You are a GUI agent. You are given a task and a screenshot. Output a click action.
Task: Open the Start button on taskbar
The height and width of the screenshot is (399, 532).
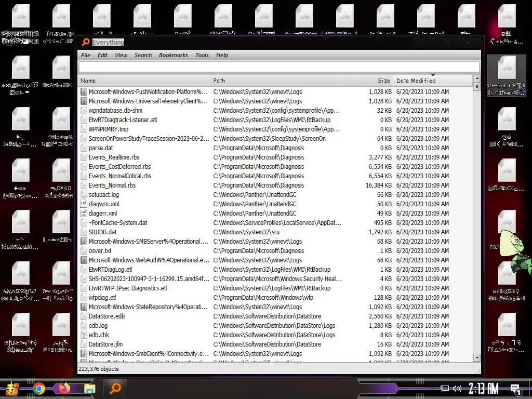pyautogui.click(x=12, y=389)
